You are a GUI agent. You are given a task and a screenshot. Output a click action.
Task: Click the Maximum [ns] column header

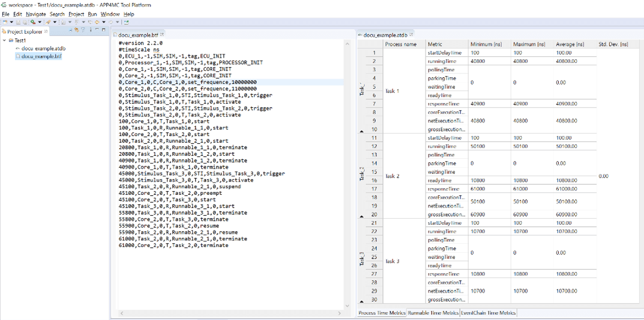(528, 44)
